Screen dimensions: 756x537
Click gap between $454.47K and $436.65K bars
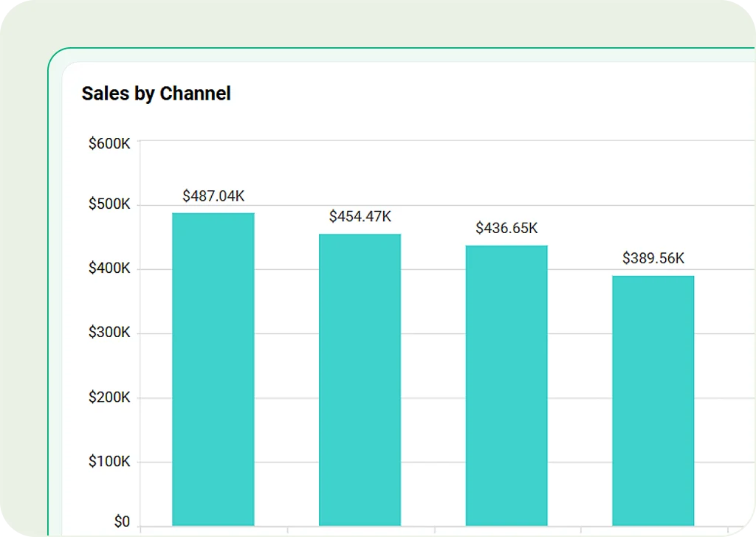point(433,369)
